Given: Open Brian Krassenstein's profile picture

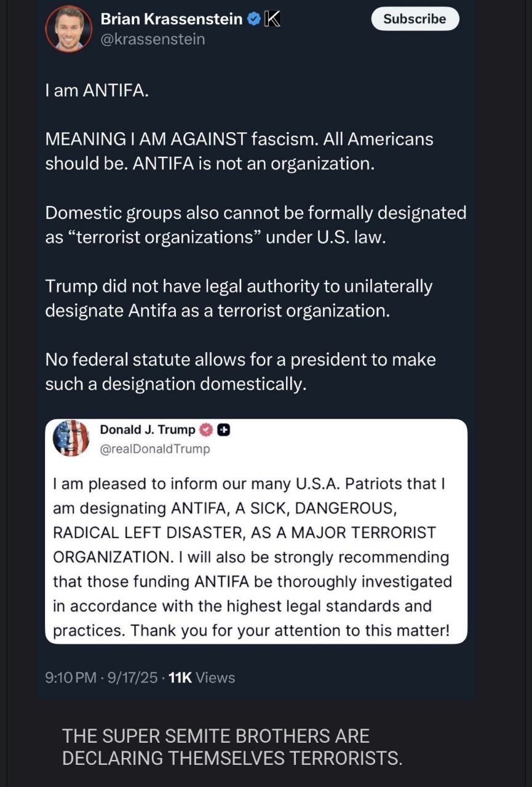Looking at the screenshot, I should click(x=68, y=28).
